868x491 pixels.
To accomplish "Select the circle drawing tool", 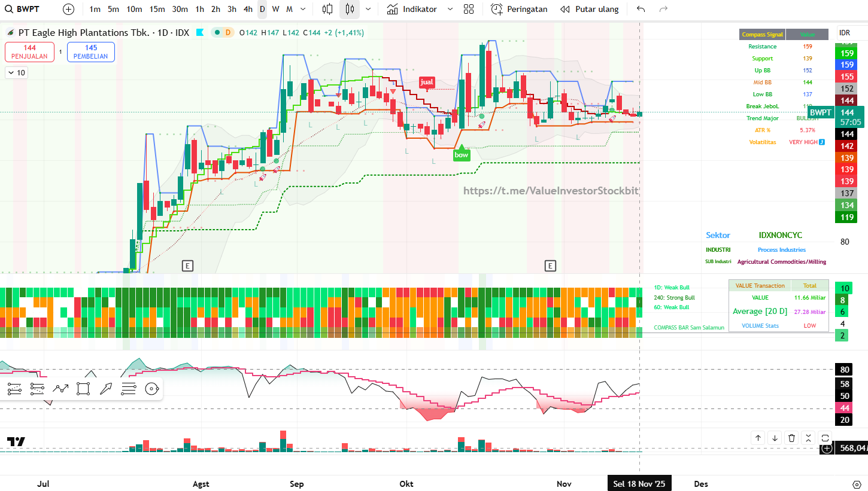I will tap(152, 389).
